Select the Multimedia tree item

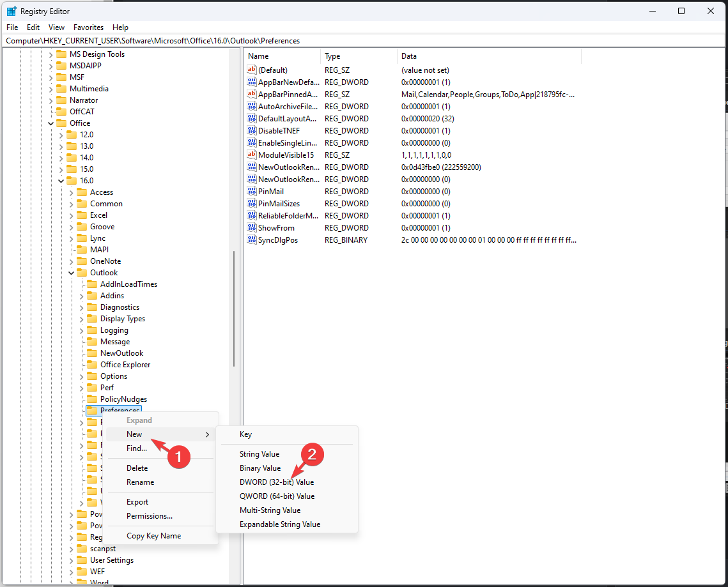click(x=89, y=89)
